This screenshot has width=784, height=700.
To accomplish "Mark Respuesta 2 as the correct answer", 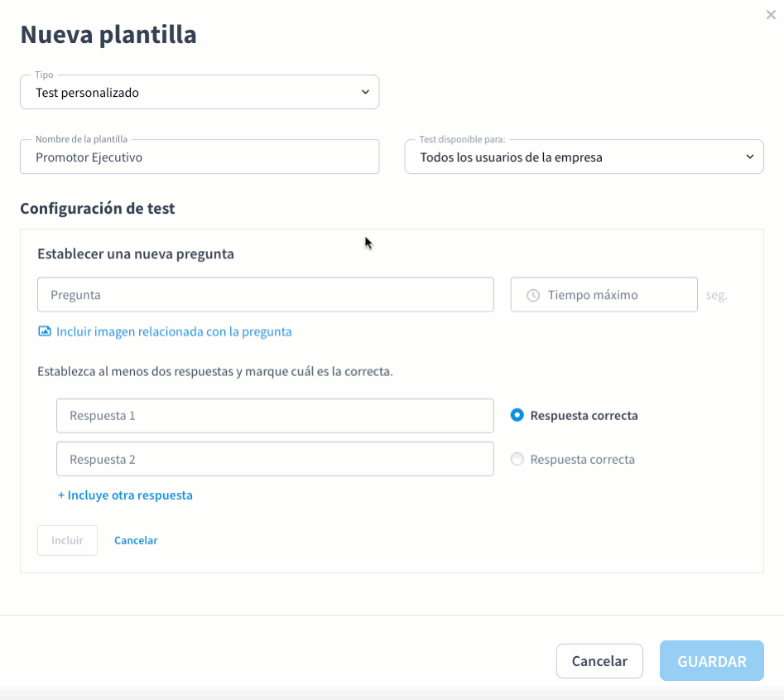I will (x=517, y=459).
